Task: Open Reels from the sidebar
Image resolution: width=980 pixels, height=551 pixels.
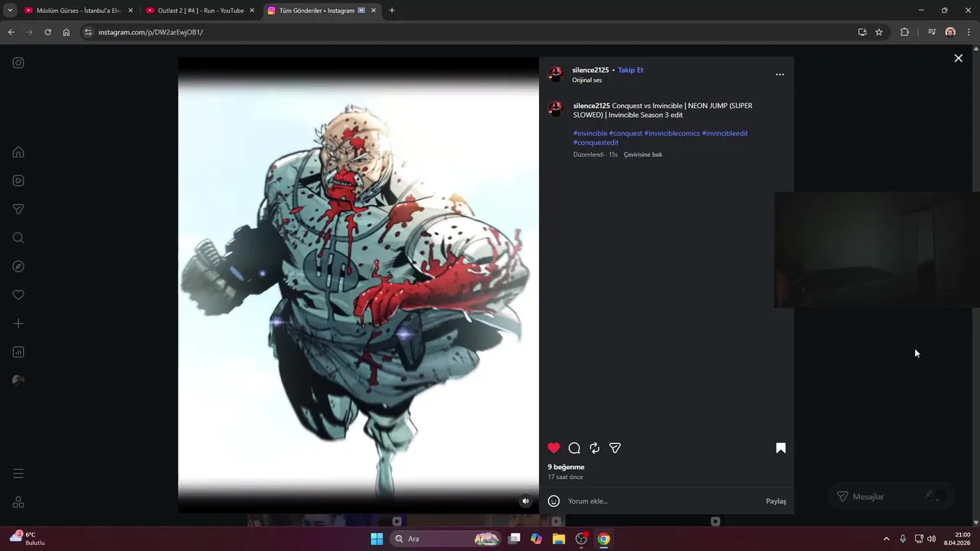Action: coord(18,181)
